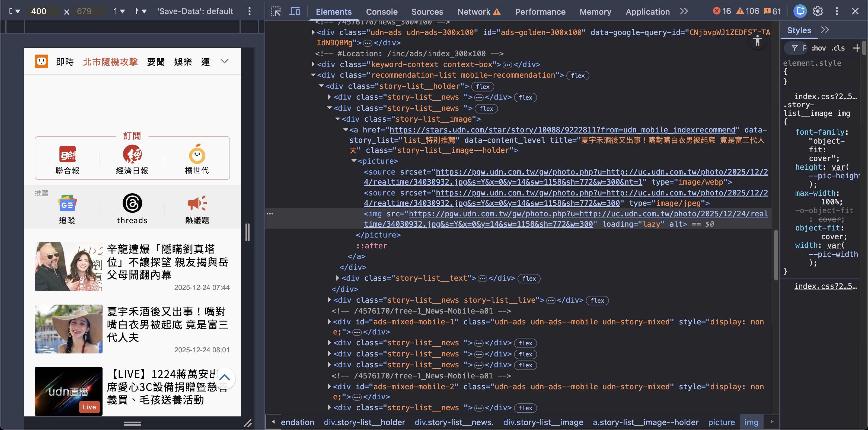Switch to the Application tab
868x430 pixels.
click(648, 12)
